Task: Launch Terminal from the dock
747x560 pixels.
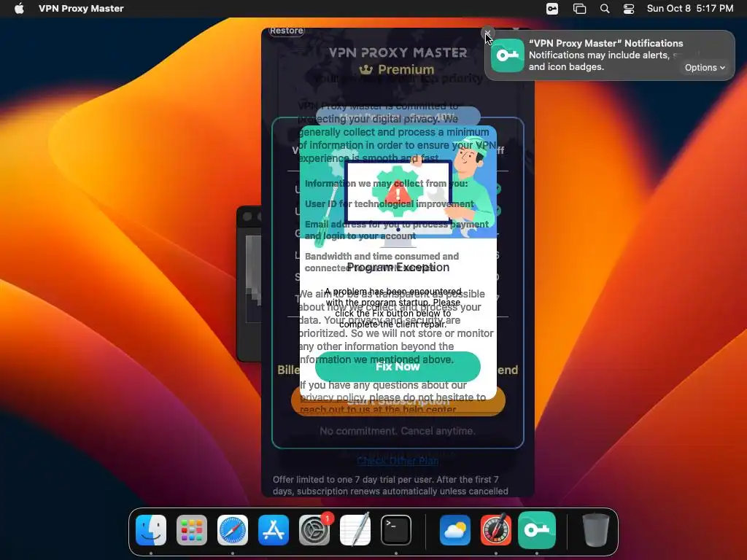Action: pyautogui.click(x=396, y=530)
